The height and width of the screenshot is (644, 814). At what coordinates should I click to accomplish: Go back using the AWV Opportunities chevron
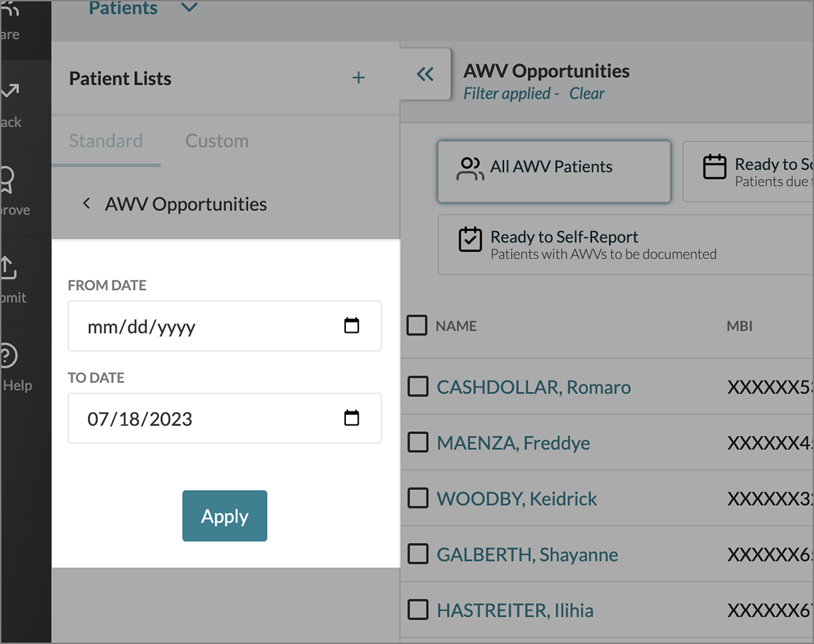(86, 204)
